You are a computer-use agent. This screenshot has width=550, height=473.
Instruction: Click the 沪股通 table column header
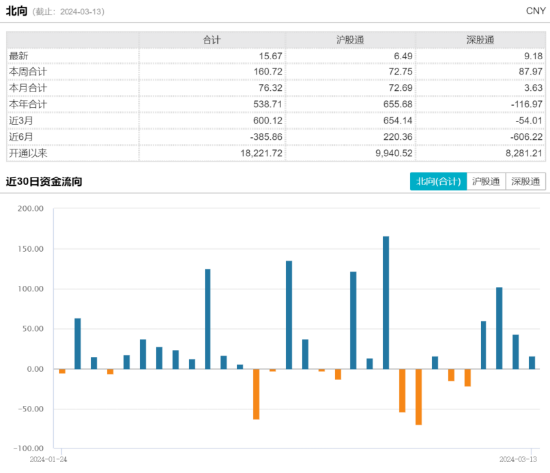point(350,40)
